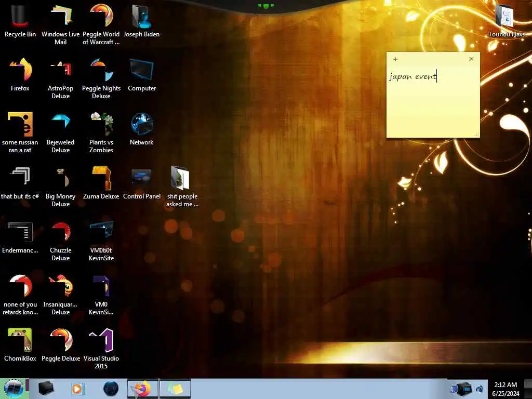
Task: Open the black folder taskbar icon
Action: pyautogui.click(x=46, y=389)
